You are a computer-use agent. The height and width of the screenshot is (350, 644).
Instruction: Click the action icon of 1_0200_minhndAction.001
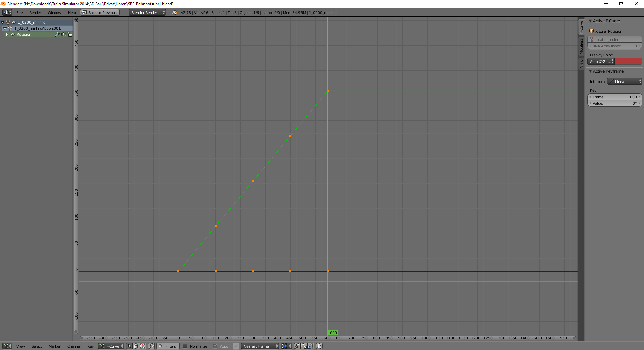tap(10, 28)
